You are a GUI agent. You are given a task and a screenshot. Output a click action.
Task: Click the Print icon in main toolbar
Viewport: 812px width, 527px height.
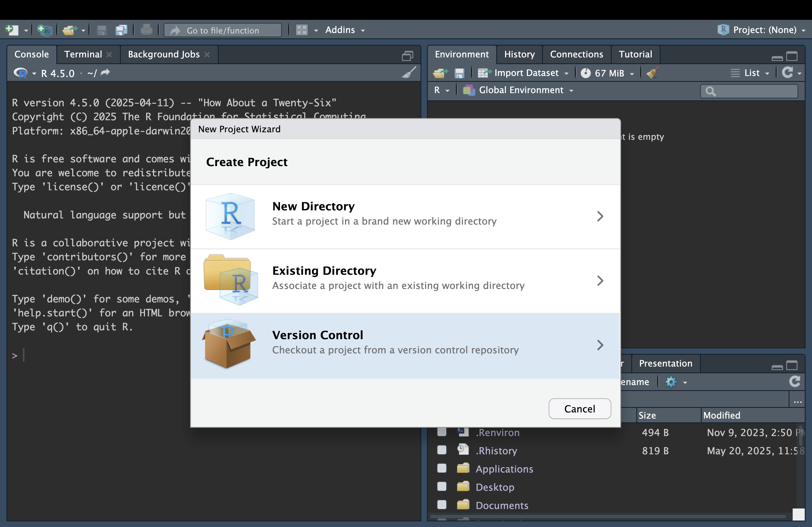pyautogui.click(x=146, y=30)
